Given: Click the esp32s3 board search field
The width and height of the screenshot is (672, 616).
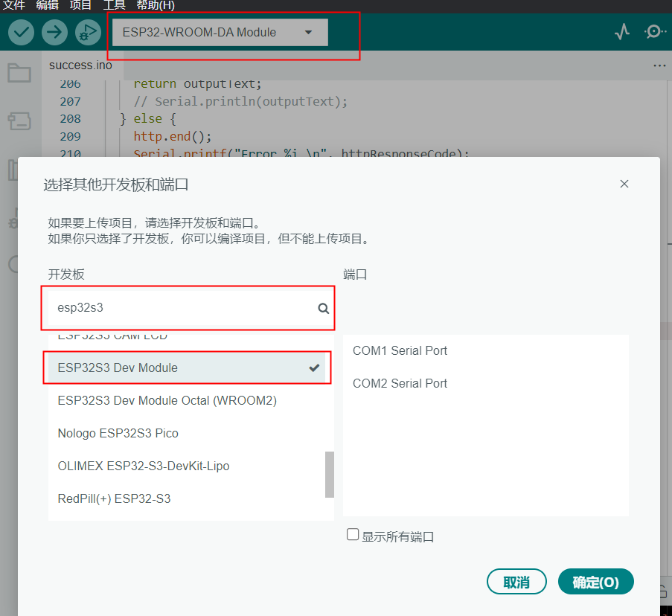Looking at the screenshot, I should [187, 308].
